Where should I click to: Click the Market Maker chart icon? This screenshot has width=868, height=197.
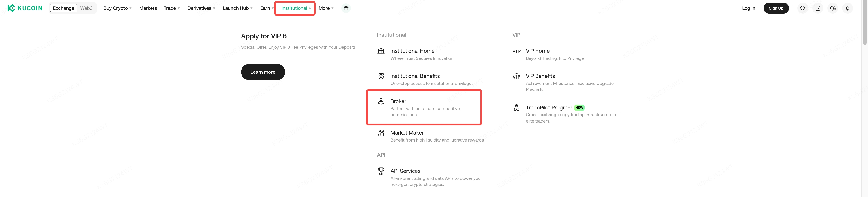point(381,133)
